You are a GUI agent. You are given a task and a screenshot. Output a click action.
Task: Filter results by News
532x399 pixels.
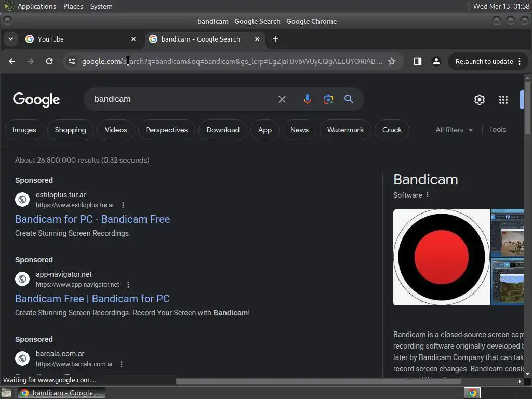[x=300, y=130]
